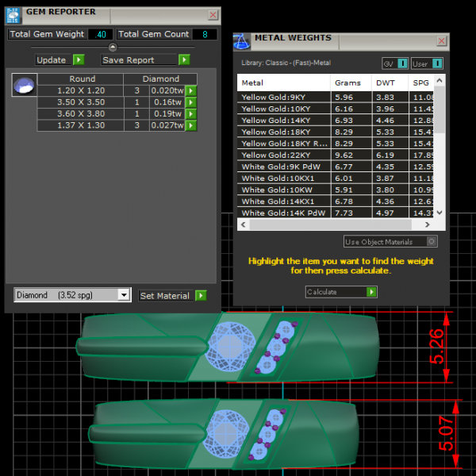The height and width of the screenshot is (476, 476).
Task: Click the Metal Weights panel icon
Action: pyautogui.click(x=241, y=40)
